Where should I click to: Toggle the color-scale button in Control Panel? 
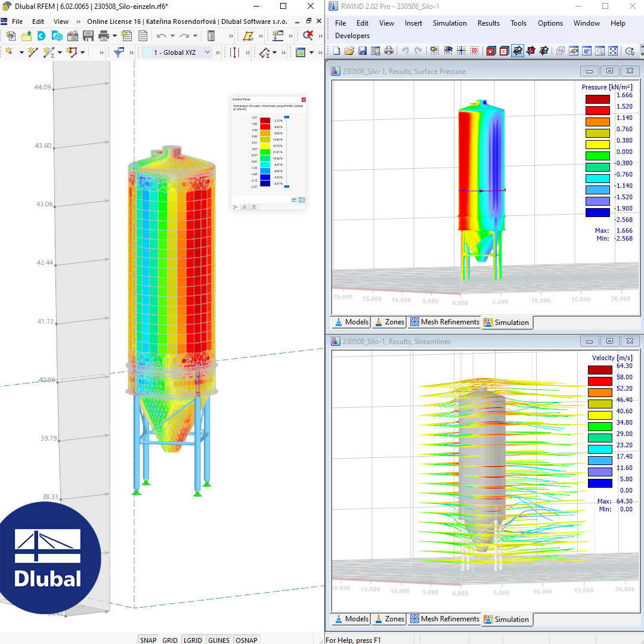click(302, 200)
